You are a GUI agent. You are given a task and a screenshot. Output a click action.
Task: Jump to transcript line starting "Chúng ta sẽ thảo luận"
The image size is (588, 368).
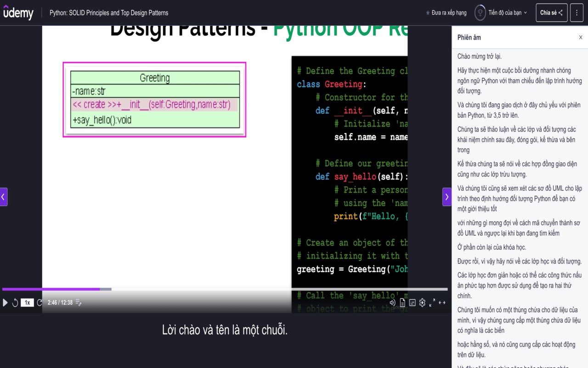click(x=517, y=139)
